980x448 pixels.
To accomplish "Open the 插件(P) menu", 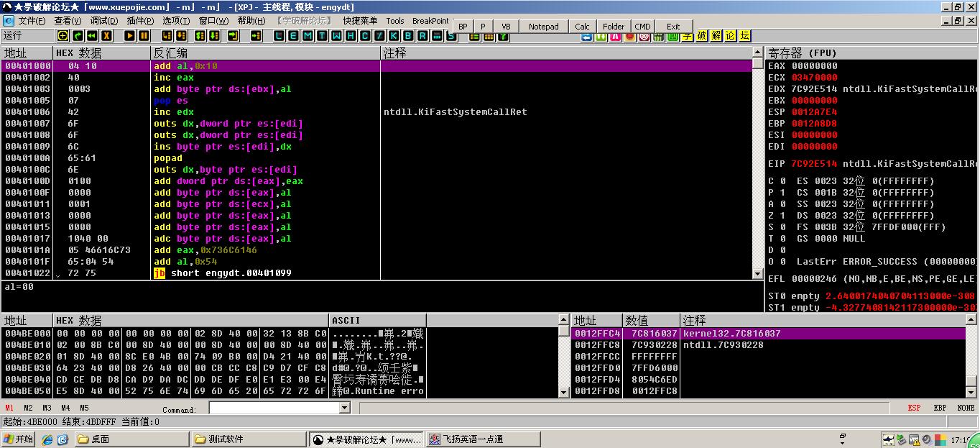I will coord(140,21).
